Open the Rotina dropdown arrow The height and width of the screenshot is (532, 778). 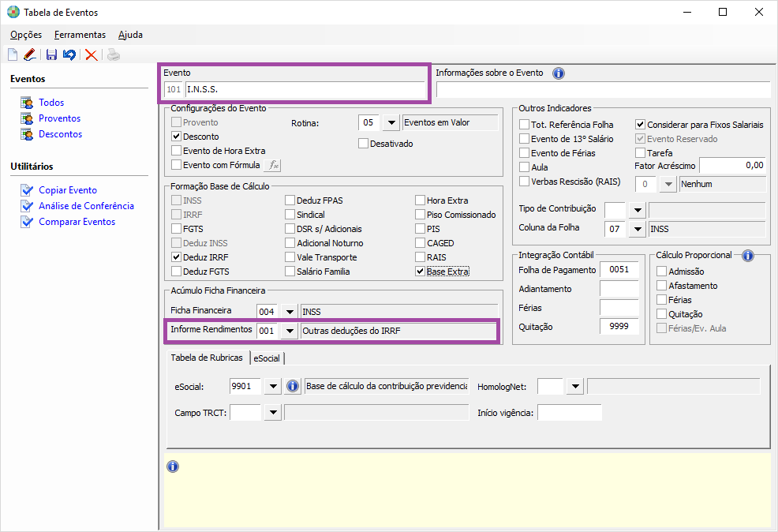[x=391, y=123]
